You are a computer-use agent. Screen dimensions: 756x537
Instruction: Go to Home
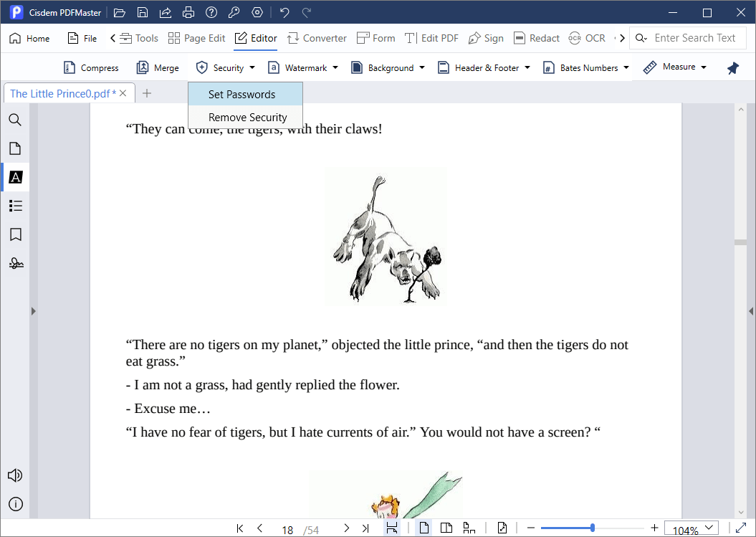click(x=29, y=38)
